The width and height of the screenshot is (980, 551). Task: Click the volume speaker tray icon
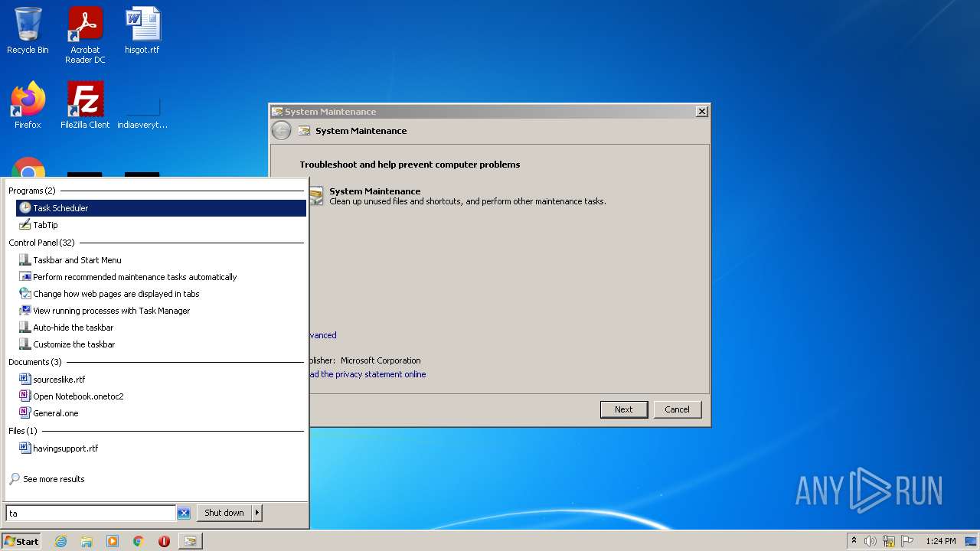(x=871, y=541)
